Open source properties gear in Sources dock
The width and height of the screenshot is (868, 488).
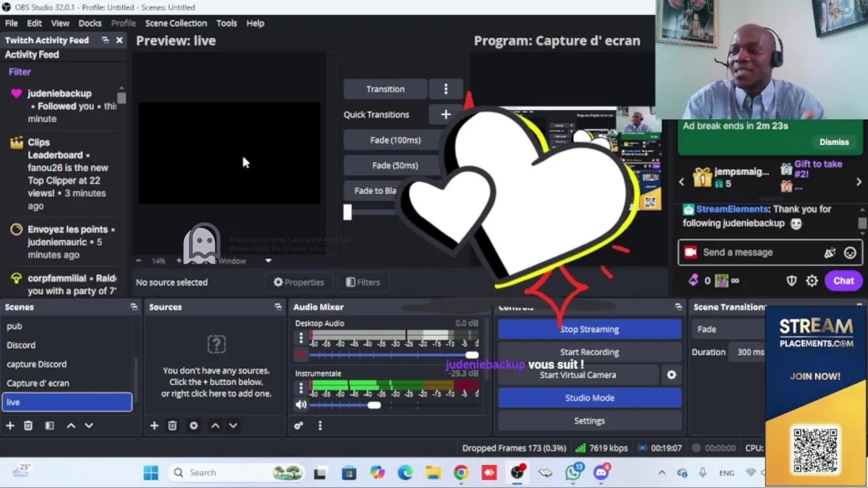[x=193, y=426]
